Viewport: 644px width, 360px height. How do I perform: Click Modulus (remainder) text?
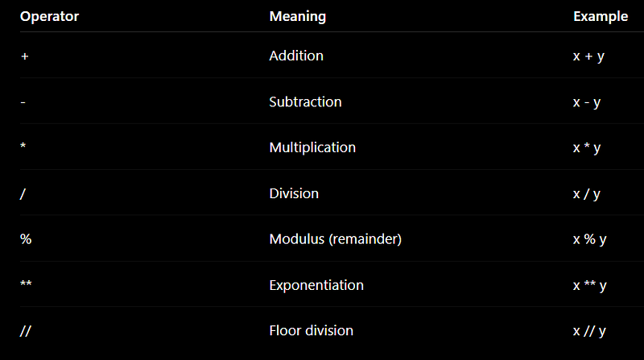(x=336, y=239)
